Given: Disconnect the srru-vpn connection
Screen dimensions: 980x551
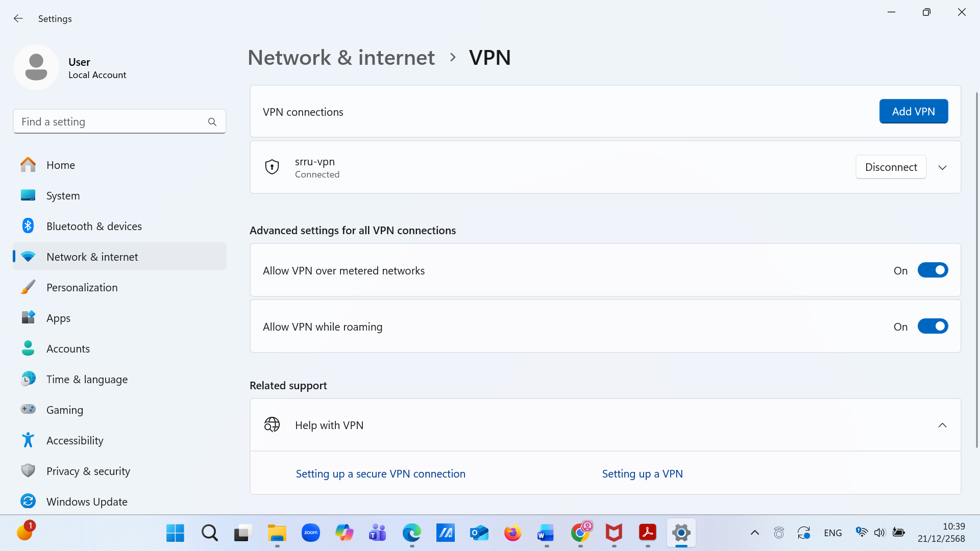Looking at the screenshot, I should [x=891, y=167].
